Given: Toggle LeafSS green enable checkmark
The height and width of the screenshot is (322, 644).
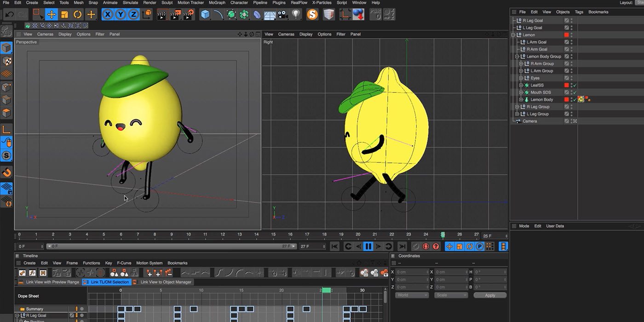Looking at the screenshot, I should point(575,85).
